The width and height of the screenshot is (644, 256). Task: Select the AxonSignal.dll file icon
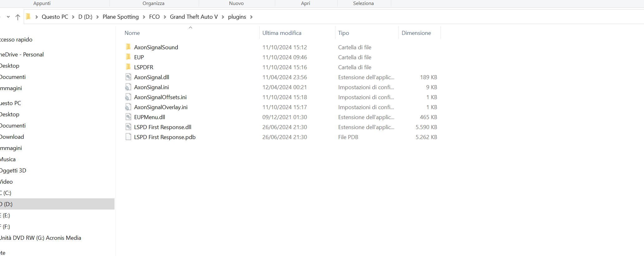point(128,77)
